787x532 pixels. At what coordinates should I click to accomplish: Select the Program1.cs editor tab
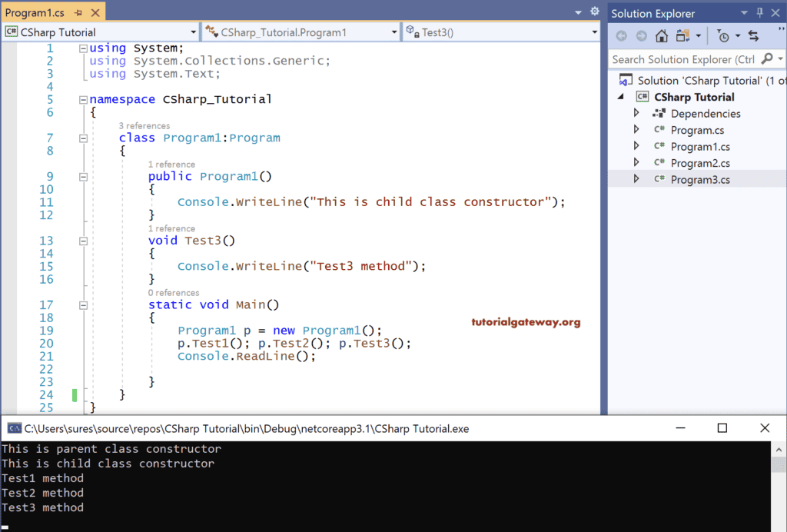pyautogui.click(x=35, y=12)
